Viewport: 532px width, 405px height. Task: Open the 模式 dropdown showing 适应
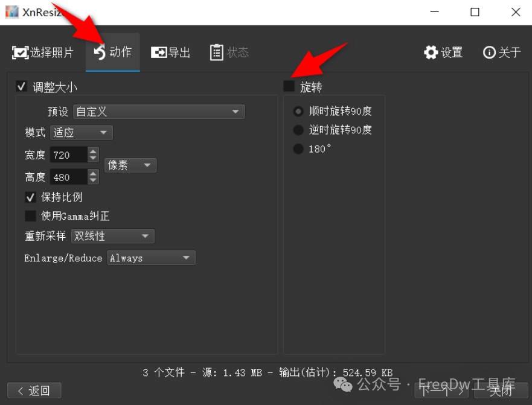[81, 132]
